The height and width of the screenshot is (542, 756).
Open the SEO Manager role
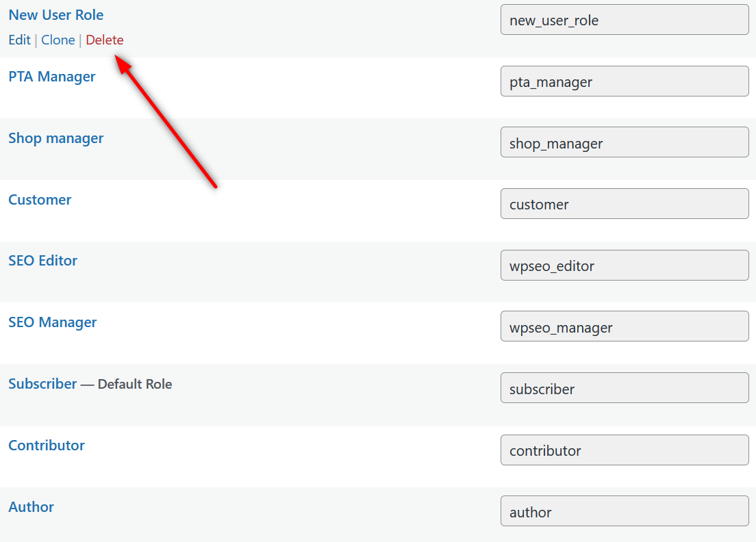52,322
